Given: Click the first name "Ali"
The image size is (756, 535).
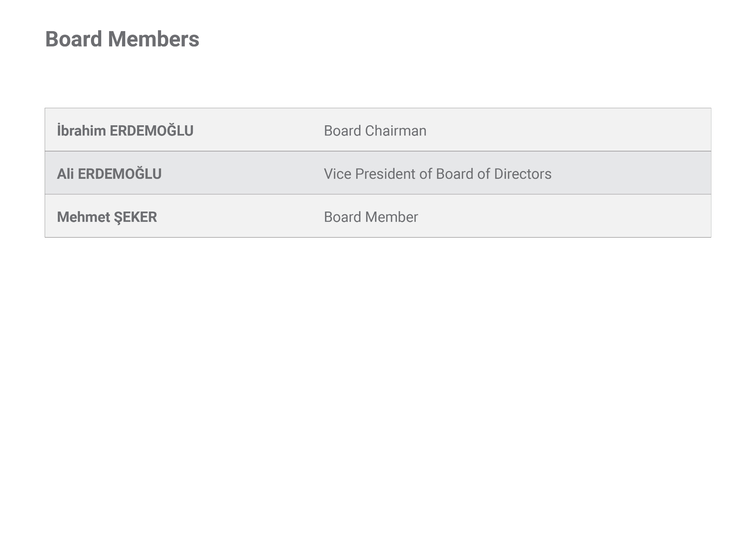Looking at the screenshot, I should 65,174.
